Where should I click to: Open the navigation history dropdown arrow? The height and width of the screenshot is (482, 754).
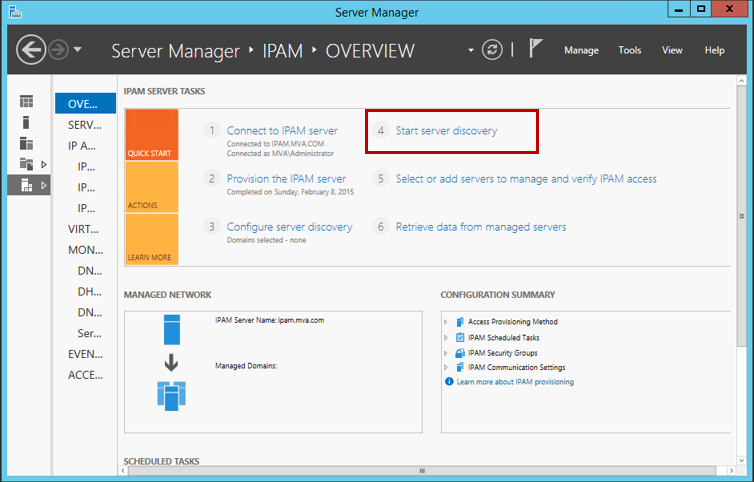point(78,50)
